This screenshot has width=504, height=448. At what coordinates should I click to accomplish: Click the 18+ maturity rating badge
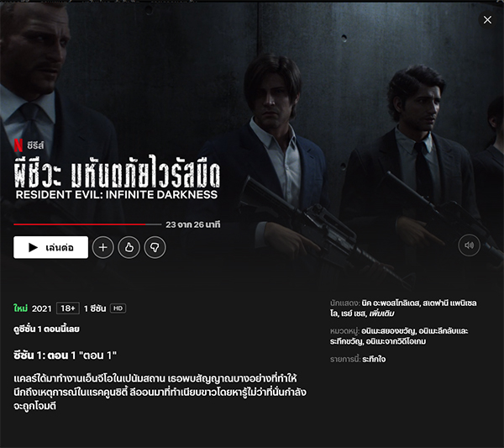coord(68,308)
